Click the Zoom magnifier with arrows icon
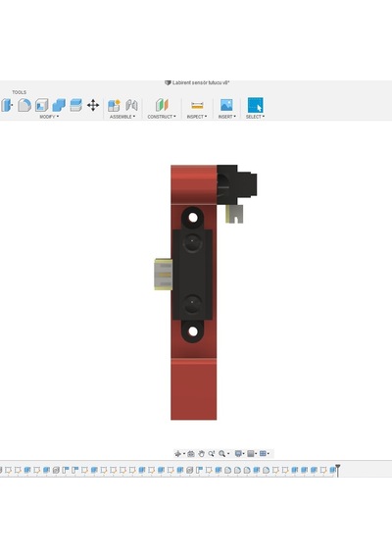Screen dimensions: 392x559 (x=212, y=453)
